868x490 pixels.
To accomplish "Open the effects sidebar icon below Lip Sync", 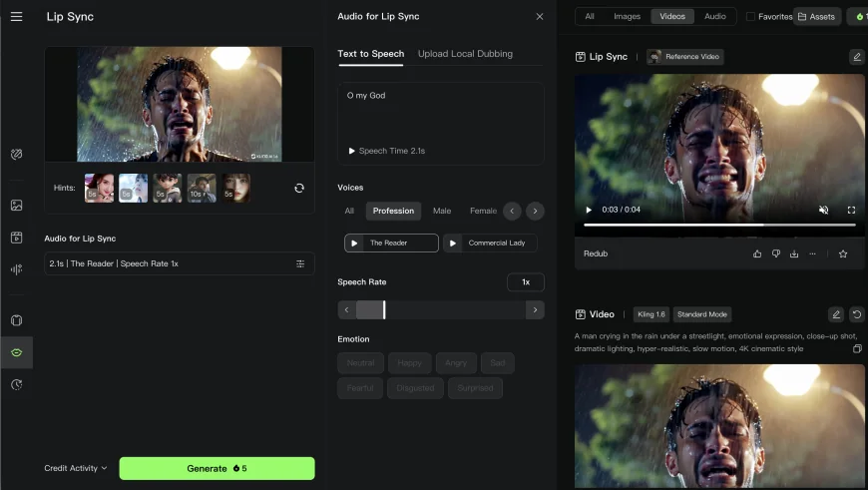I will point(17,385).
